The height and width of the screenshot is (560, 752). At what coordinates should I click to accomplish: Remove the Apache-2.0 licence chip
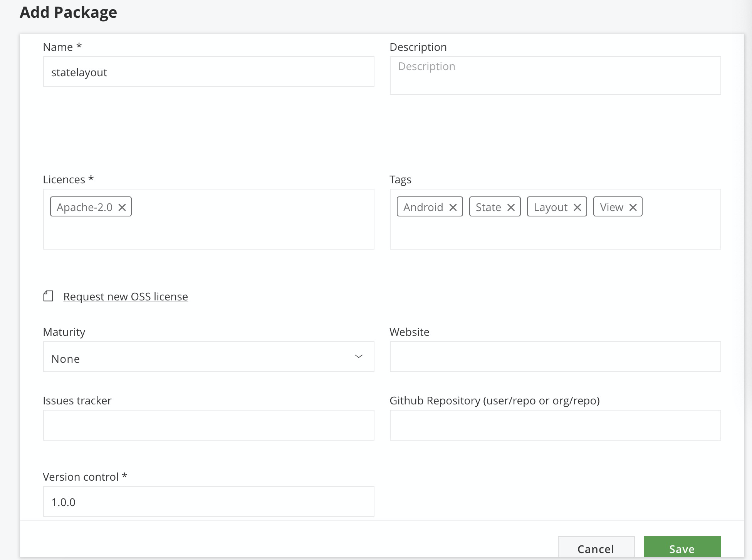point(122,207)
